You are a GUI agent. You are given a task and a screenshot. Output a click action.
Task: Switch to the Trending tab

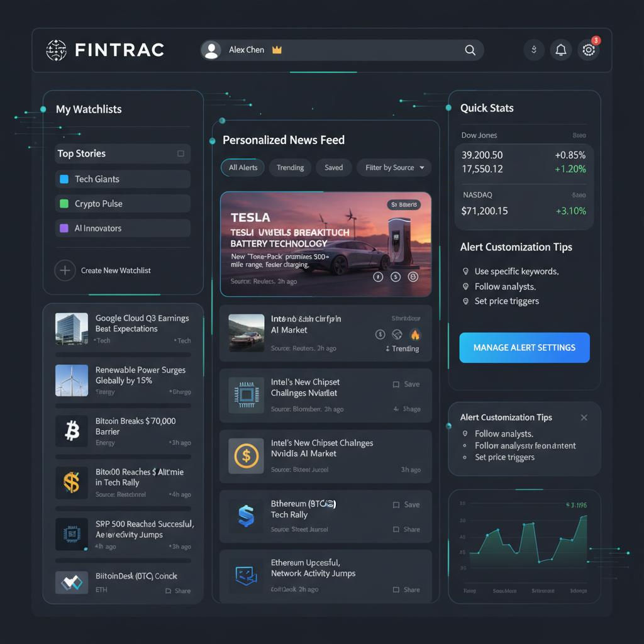click(x=290, y=168)
